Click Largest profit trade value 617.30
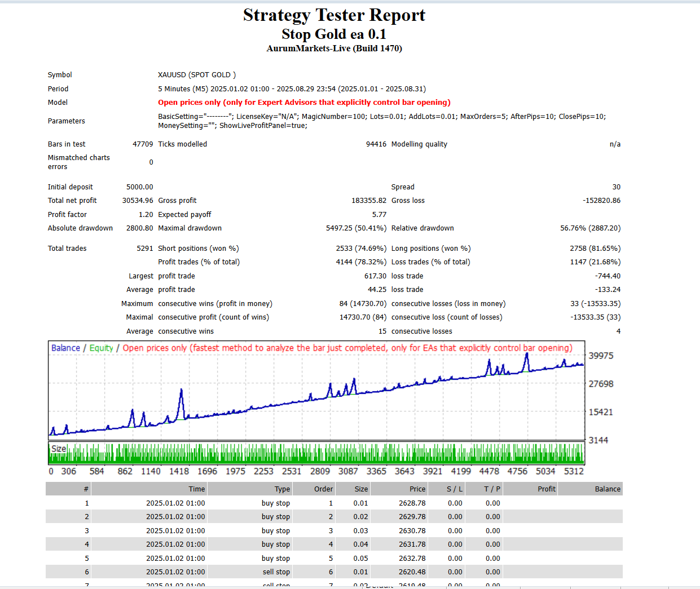 pos(376,276)
